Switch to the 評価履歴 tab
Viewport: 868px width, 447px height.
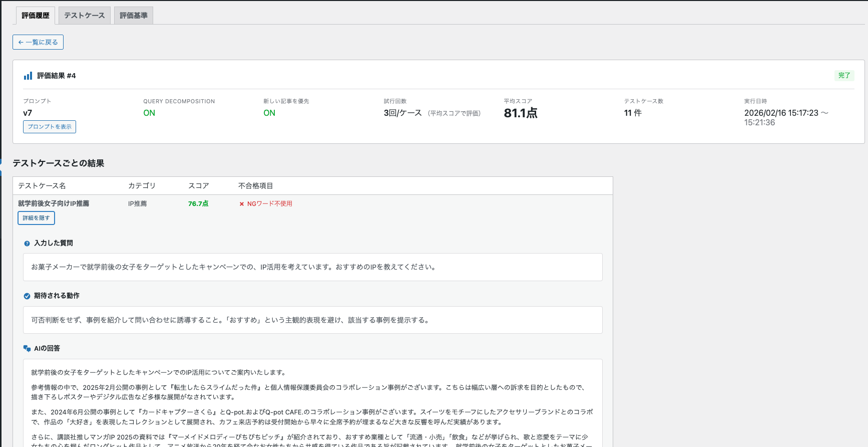[36, 16]
